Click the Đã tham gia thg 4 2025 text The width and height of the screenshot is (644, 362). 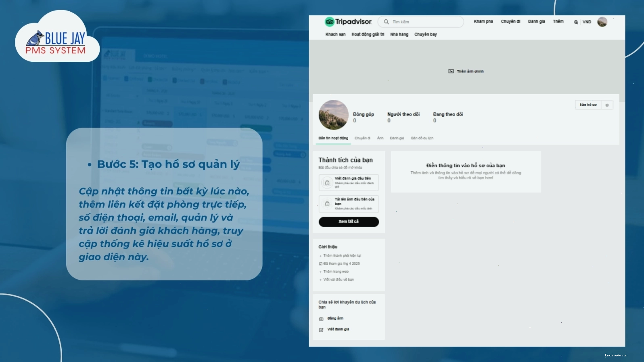pos(341,263)
